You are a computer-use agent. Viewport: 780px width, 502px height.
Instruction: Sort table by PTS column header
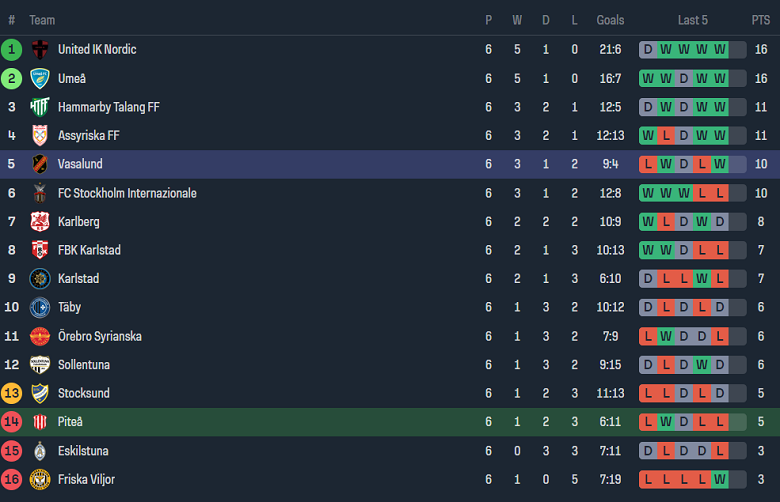(x=761, y=20)
